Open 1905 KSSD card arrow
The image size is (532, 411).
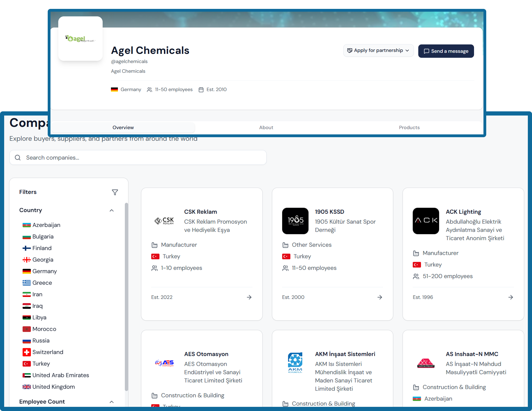[380, 297]
